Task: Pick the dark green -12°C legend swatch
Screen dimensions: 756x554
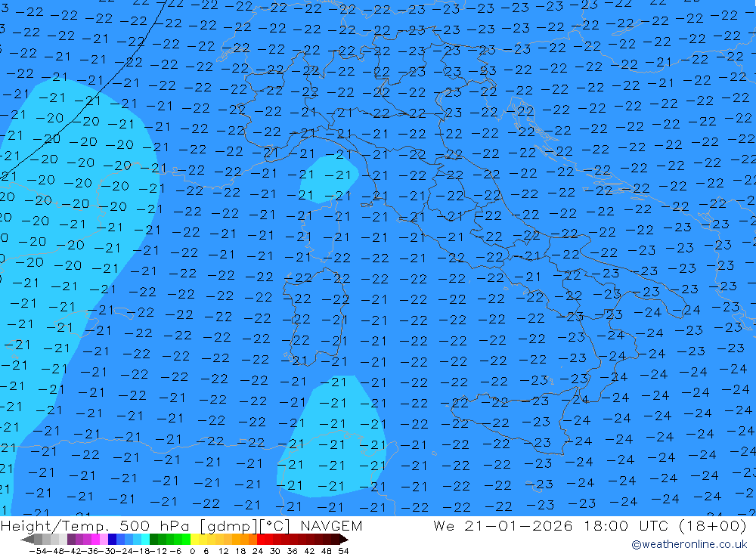Action: 153,540
